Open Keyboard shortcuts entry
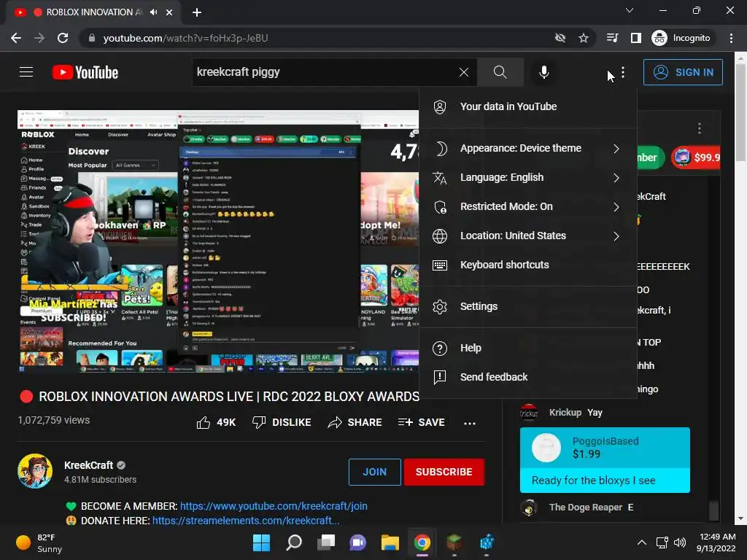The image size is (747, 560). 528,265
